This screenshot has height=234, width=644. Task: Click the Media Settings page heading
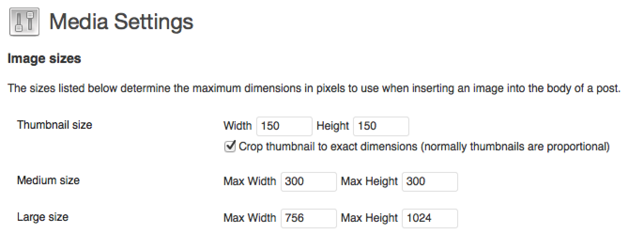coord(121,22)
